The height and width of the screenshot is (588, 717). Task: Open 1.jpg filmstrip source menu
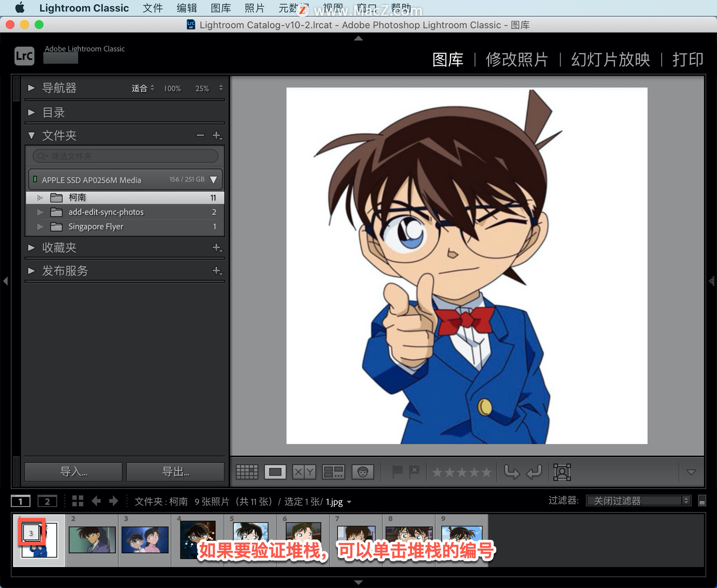click(338, 502)
